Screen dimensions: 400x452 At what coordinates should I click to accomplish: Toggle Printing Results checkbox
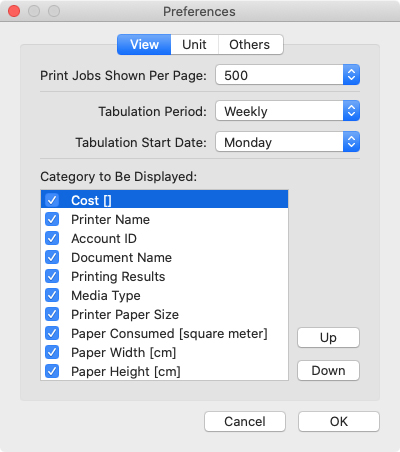[52, 276]
